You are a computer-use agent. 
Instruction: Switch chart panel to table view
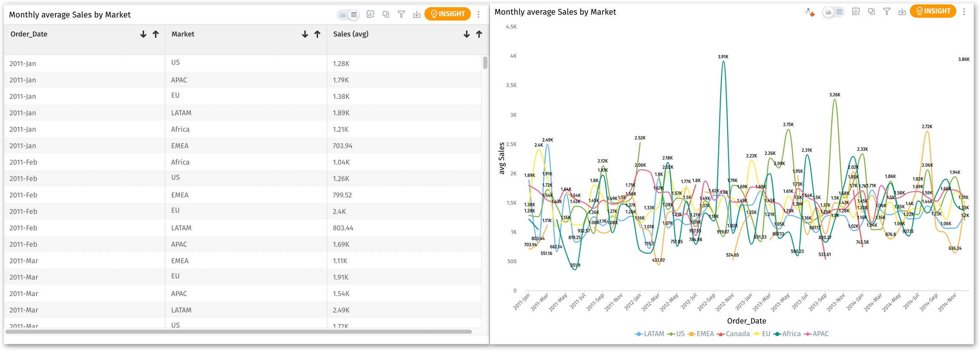[x=839, y=12]
